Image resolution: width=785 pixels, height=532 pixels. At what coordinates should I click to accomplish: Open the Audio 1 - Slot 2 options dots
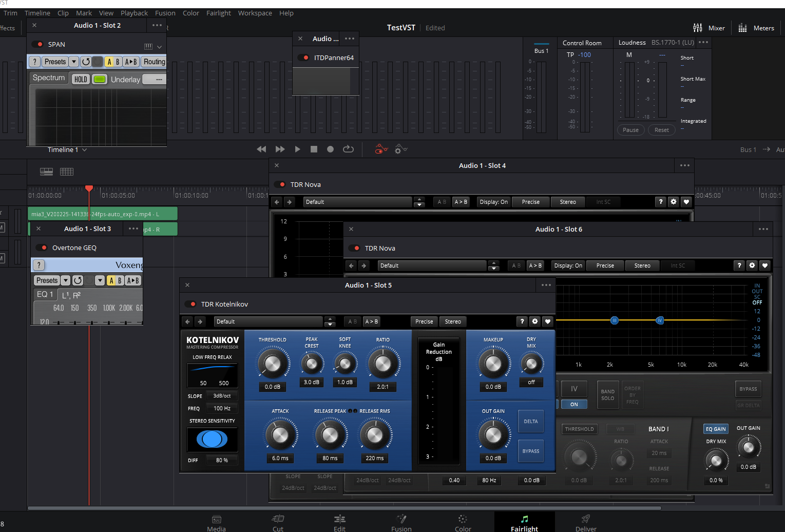pos(157,25)
